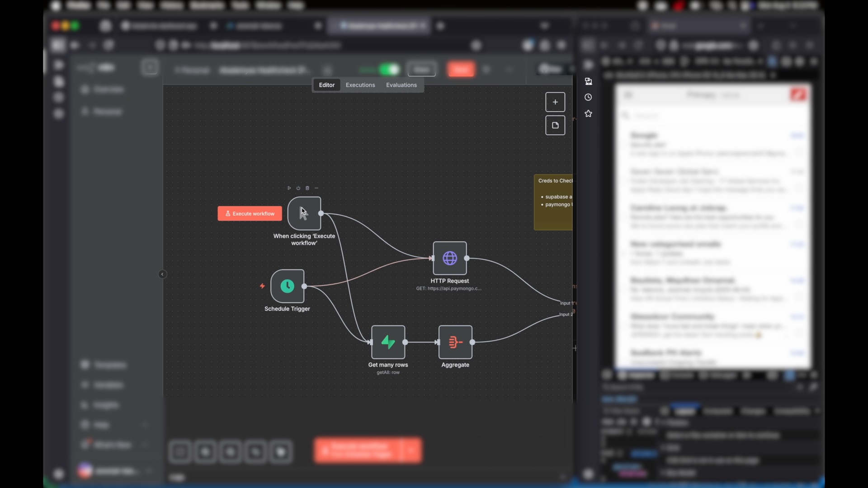Open the Evaluations tab
Viewport: 868px width, 488px height.
pyautogui.click(x=401, y=85)
